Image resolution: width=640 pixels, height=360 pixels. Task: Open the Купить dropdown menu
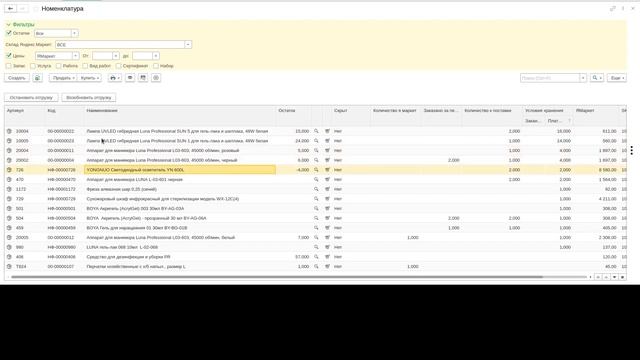point(90,78)
